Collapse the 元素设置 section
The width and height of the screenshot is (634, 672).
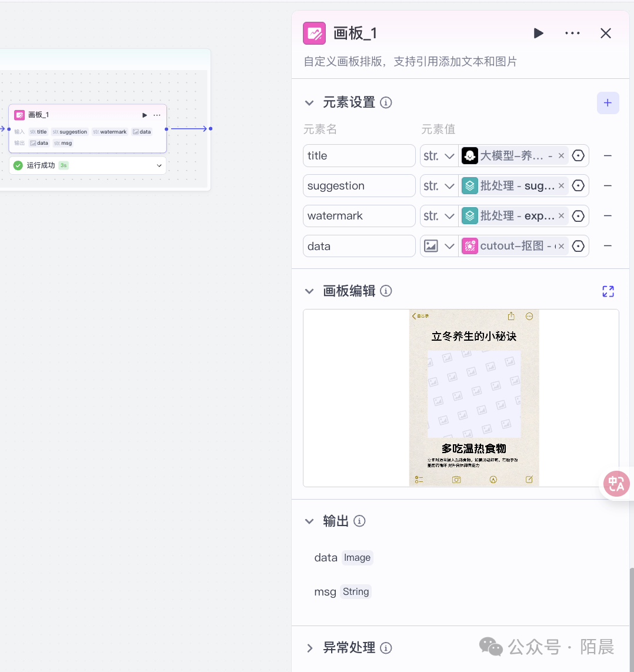309,103
